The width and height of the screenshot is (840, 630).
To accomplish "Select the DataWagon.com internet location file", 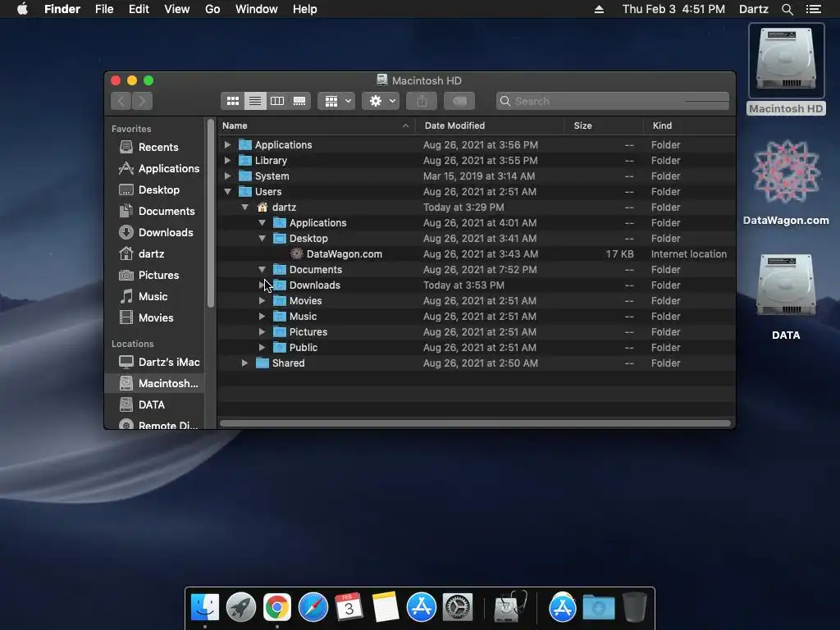I will pos(476,254).
